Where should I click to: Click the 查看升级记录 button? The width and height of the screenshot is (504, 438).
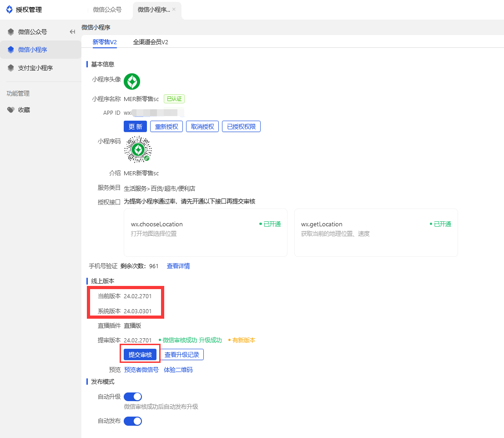pyautogui.click(x=182, y=355)
